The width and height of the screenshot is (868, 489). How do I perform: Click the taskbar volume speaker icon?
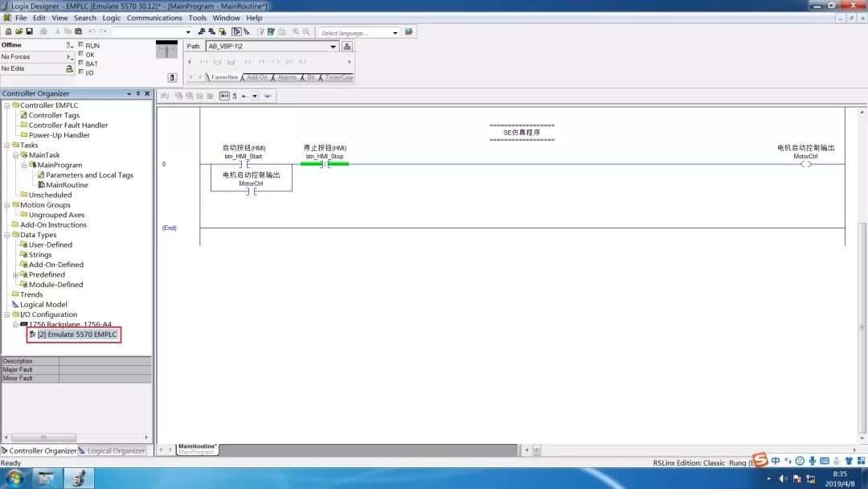(783, 479)
